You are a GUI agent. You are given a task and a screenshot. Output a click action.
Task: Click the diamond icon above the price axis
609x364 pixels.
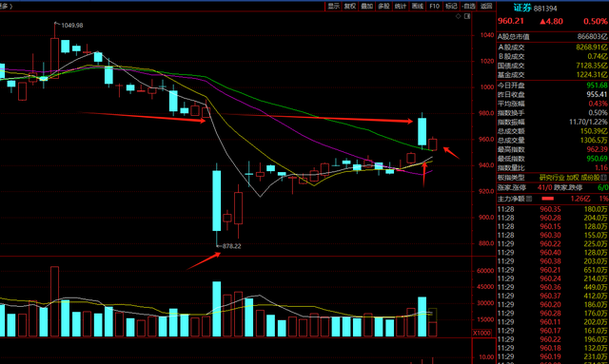459,16
